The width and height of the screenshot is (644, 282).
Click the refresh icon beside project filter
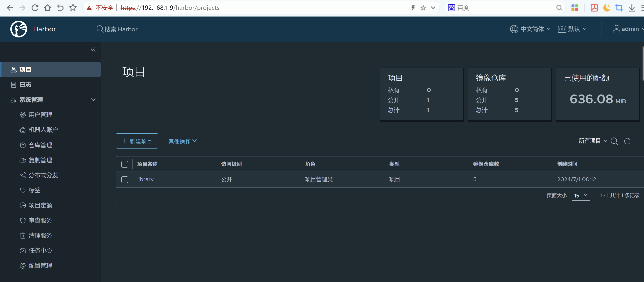click(627, 141)
